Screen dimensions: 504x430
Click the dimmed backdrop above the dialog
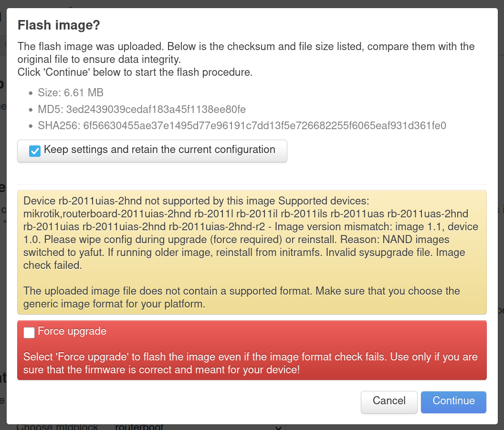(252, 3)
